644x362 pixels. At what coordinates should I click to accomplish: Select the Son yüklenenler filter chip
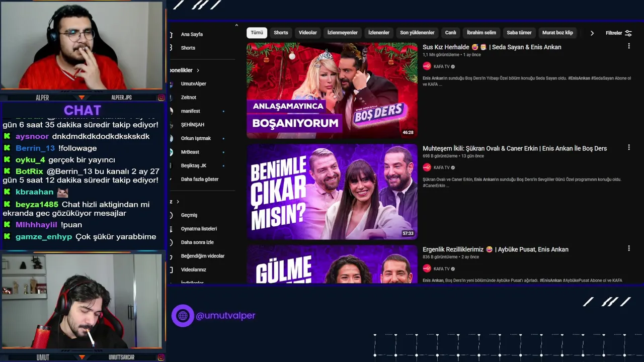click(417, 33)
